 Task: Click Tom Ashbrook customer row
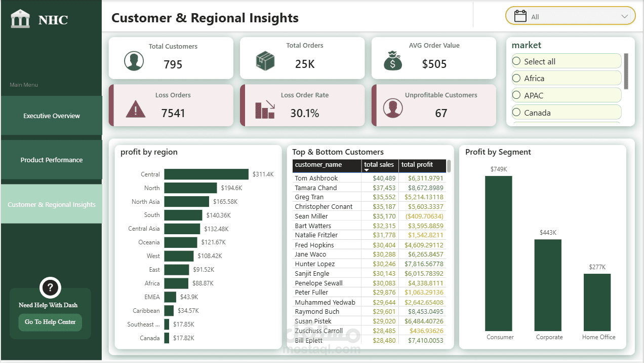click(370, 178)
